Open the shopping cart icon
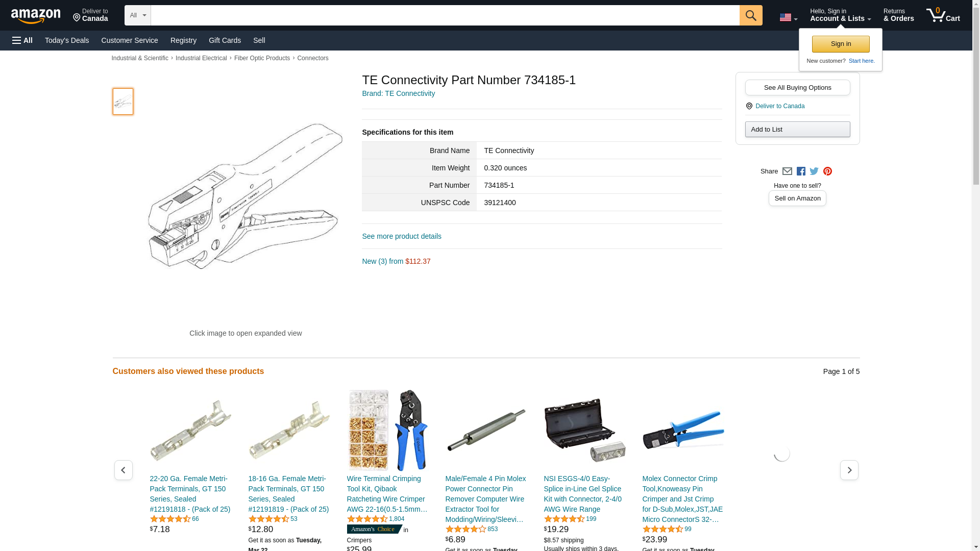The image size is (980, 551). click(x=943, y=15)
